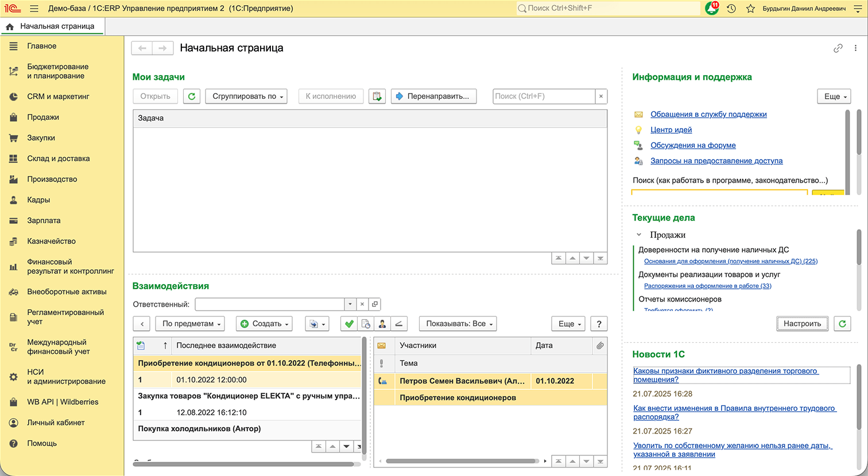Collapse the Продажи section in Текущие дела
868x476 pixels.
click(638, 234)
